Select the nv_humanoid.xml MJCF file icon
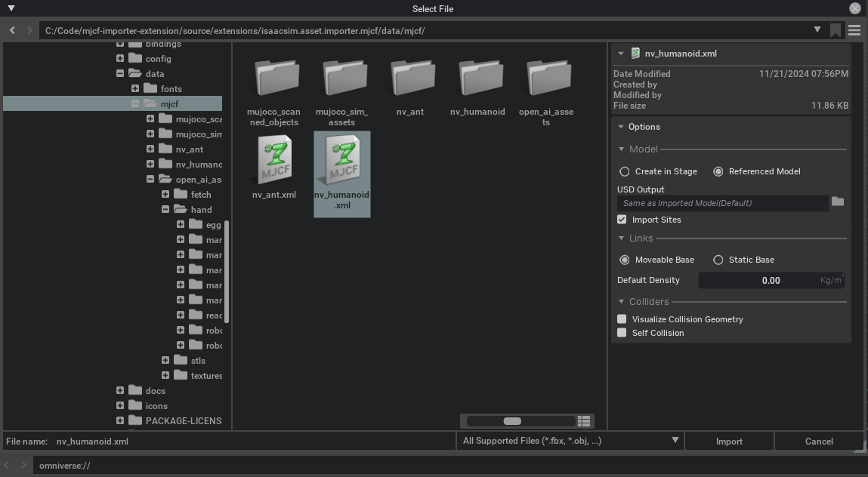This screenshot has height=477, width=868. point(341,160)
